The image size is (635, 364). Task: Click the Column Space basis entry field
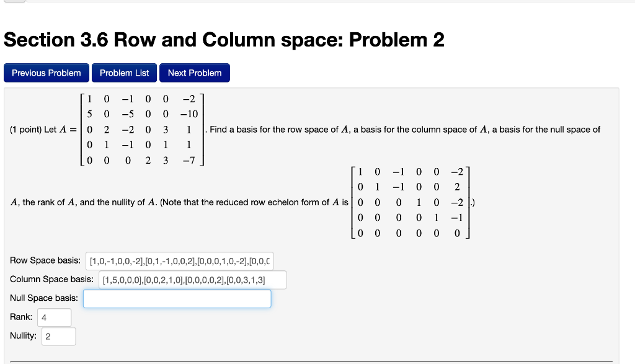click(192, 280)
